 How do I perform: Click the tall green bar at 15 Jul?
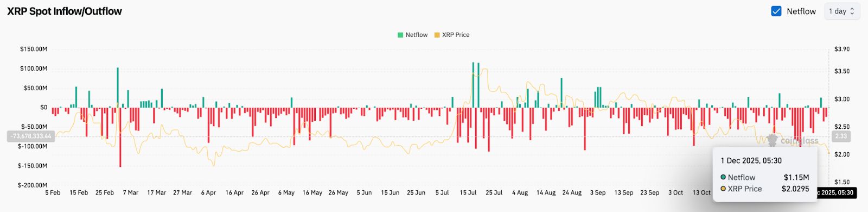(x=473, y=85)
